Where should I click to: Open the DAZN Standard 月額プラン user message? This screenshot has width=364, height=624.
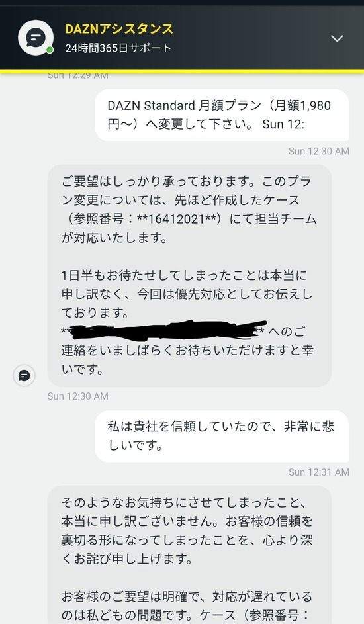[222, 115]
